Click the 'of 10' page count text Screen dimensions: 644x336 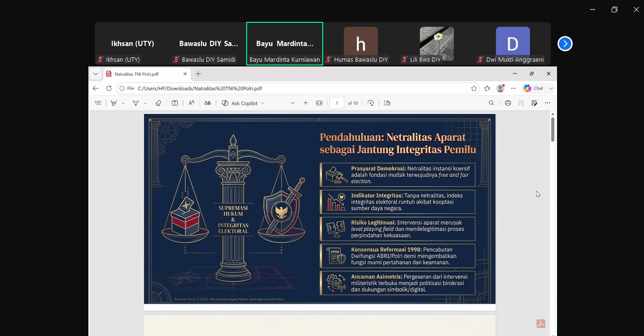tap(353, 103)
